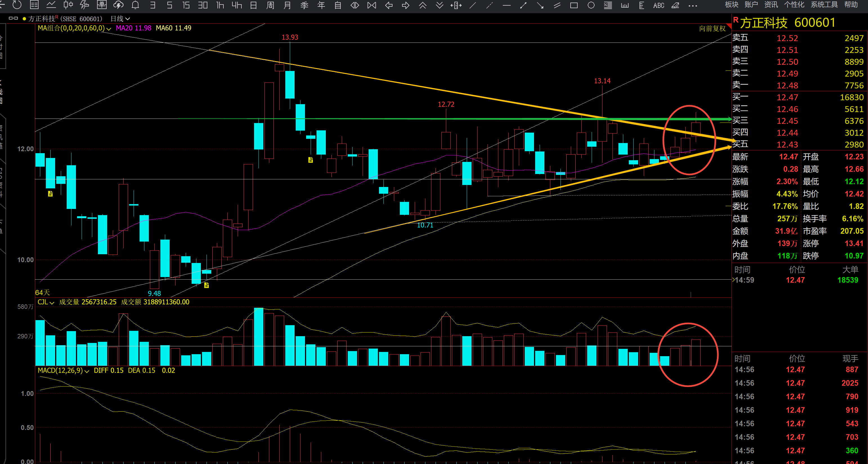The image size is (868, 464).
Task: Click the refresh icon in toolbar
Action: click(x=17, y=5)
